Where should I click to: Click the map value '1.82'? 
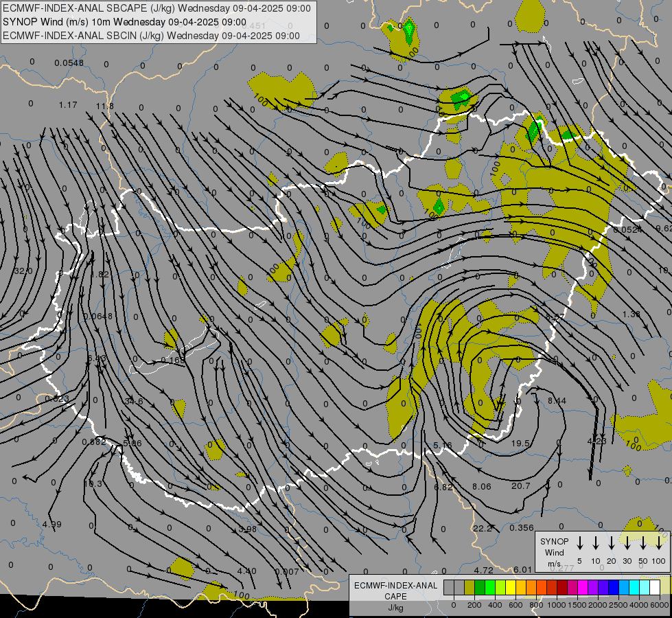point(100,274)
